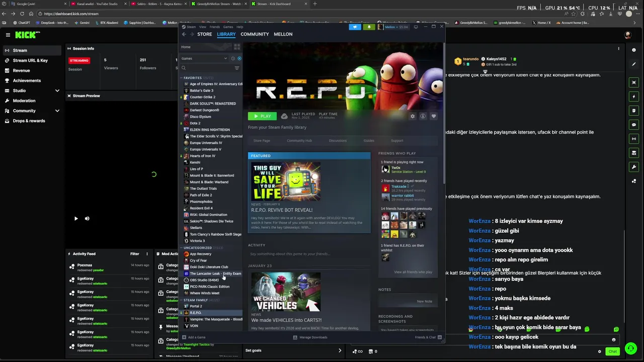Open chat settings gear icon
This screenshot has width=644, height=362.
(x=599, y=351)
